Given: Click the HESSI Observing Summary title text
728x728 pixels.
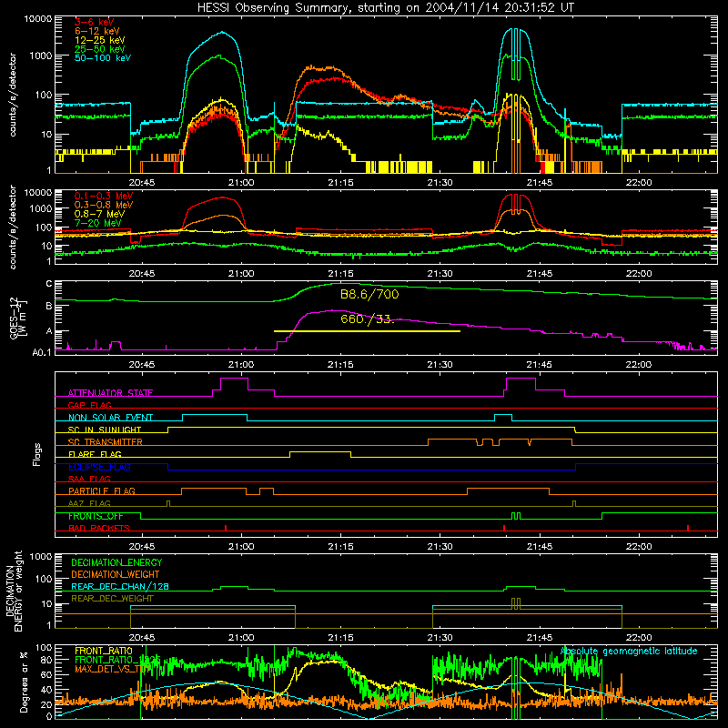Looking at the screenshot, I should (x=385, y=8).
